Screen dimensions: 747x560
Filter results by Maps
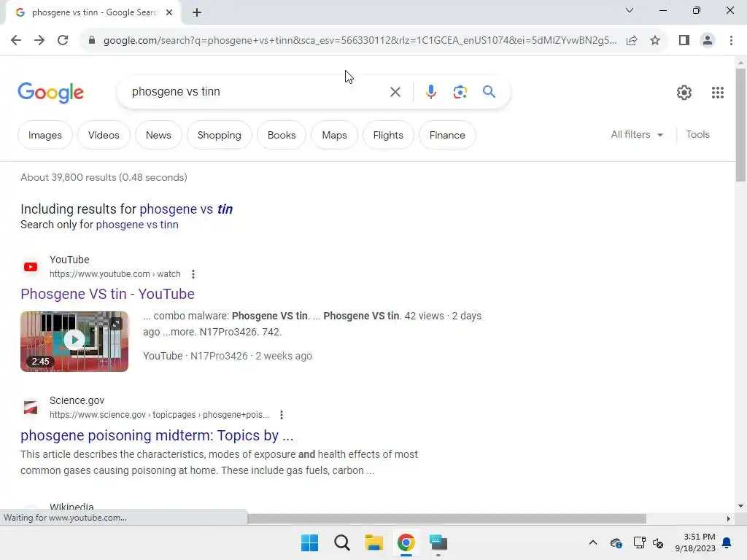[x=334, y=135]
